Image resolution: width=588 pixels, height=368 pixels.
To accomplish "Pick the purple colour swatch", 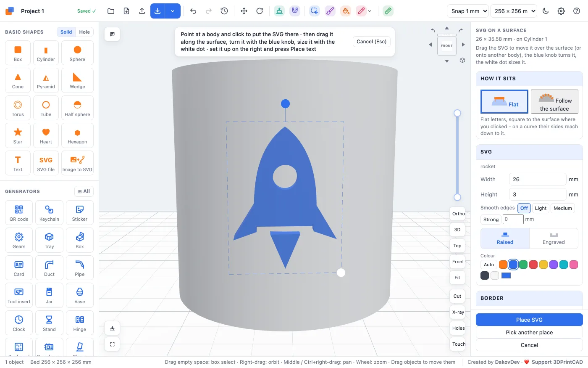I will tap(554, 265).
